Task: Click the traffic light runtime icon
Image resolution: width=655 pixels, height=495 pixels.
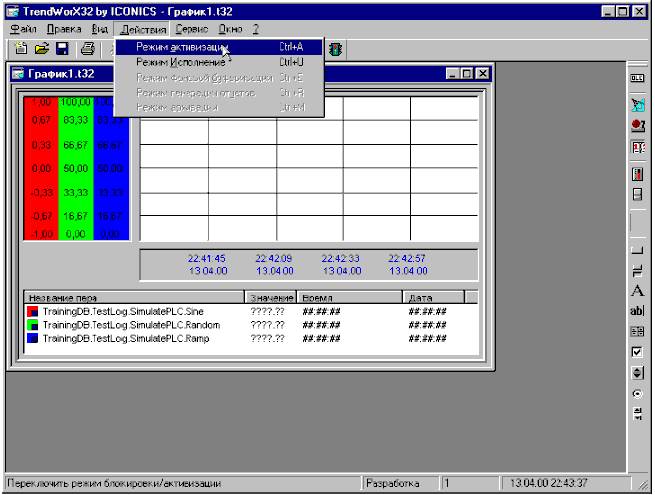Action: (335, 49)
